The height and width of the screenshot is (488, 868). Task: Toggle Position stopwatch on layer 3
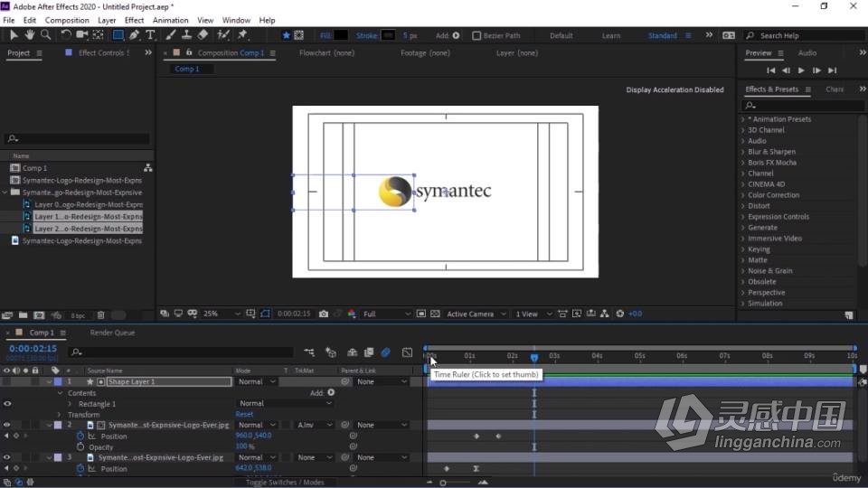click(80, 468)
